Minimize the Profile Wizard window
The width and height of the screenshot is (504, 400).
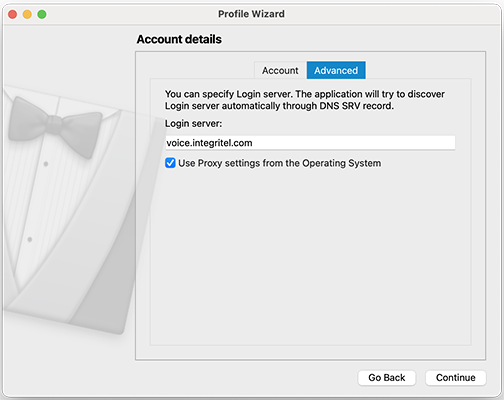(x=27, y=14)
